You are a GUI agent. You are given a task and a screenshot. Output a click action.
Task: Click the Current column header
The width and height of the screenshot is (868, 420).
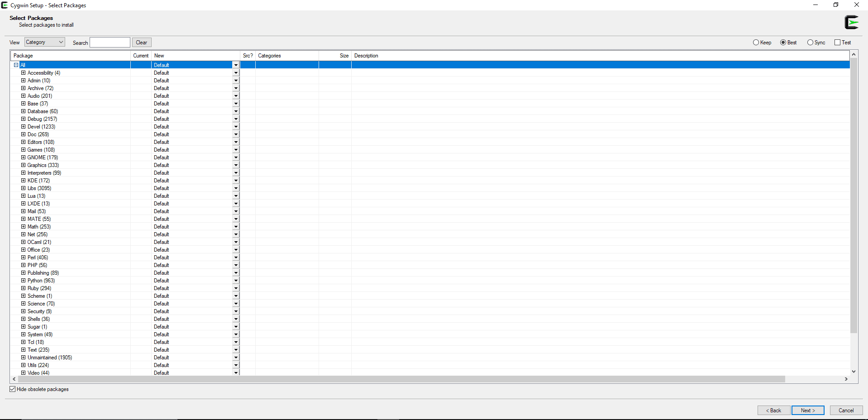pyautogui.click(x=141, y=56)
